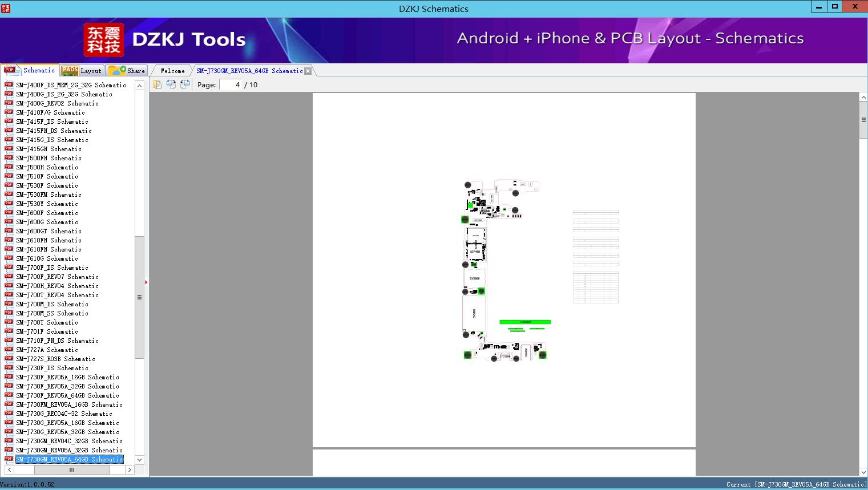The image size is (868, 490).
Task: Open the Schematic panel tab
Action: point(30,70)
